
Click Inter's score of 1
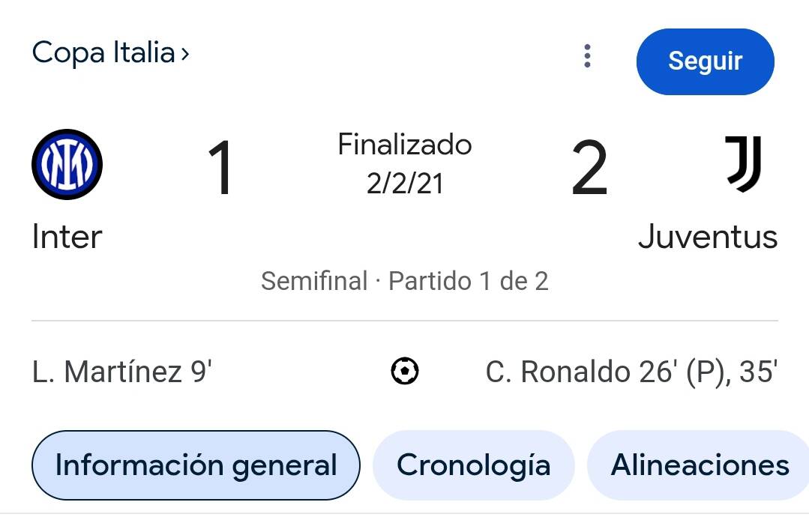(221, 168)
